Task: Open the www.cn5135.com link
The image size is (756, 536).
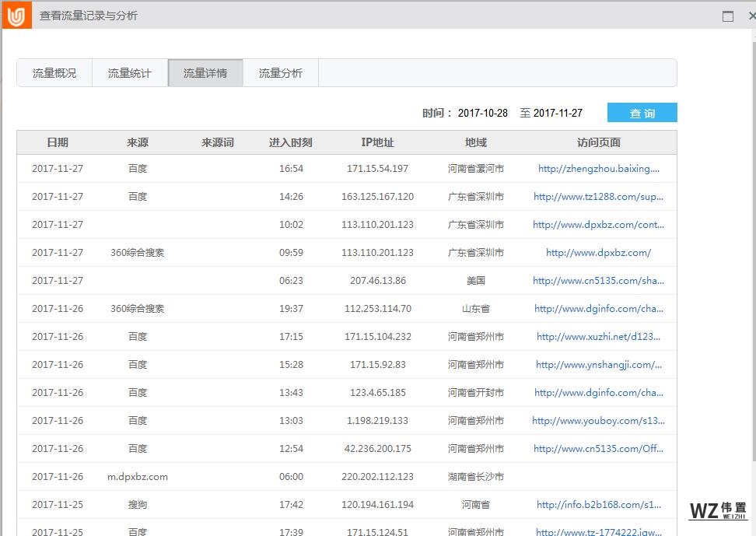Action: 597,280
